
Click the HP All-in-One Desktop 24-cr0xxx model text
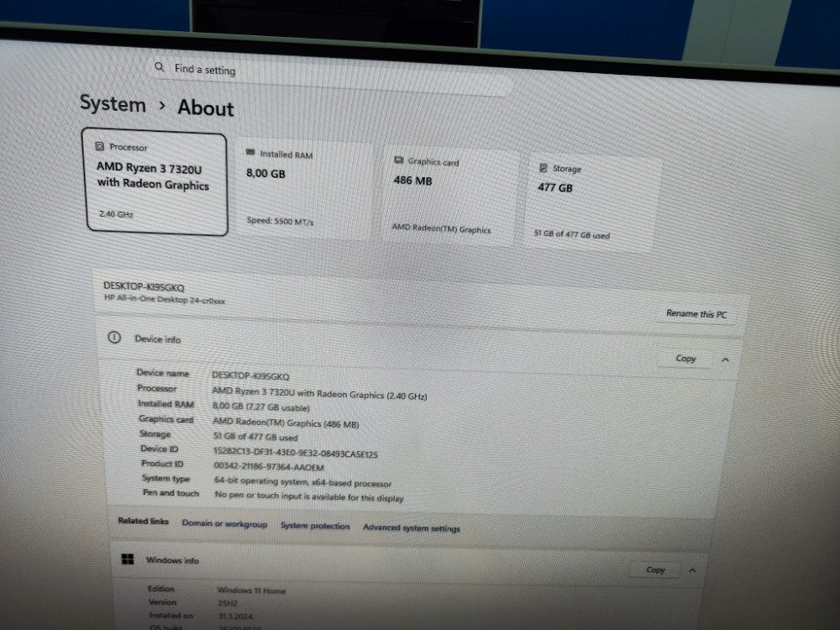165,300
